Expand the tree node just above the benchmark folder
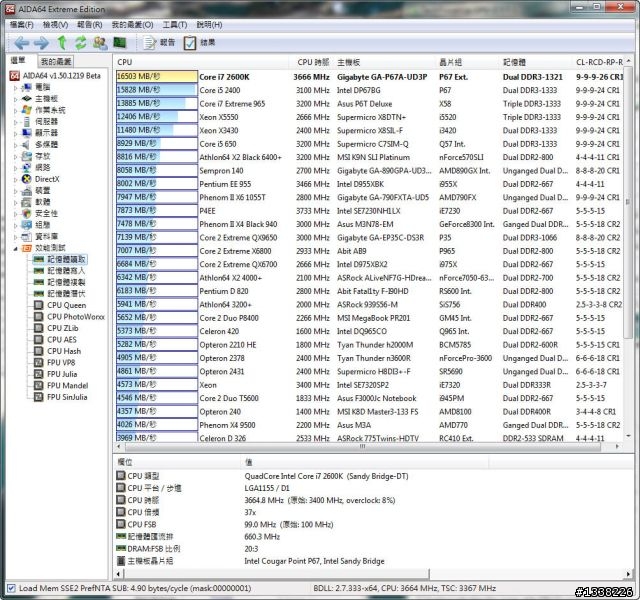Image resolution: width=640 pixels, height=600 pixels. 16,237
